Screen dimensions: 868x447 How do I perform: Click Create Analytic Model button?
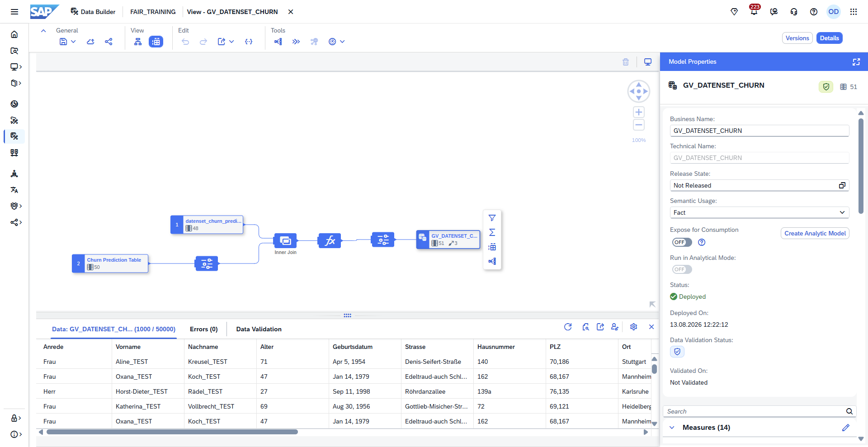(815, 233)
